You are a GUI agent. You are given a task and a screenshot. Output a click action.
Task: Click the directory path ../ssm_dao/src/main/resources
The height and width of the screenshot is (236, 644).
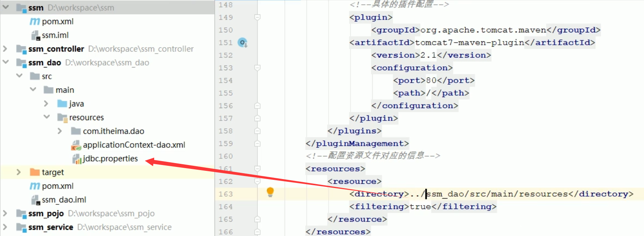(489, 194)
